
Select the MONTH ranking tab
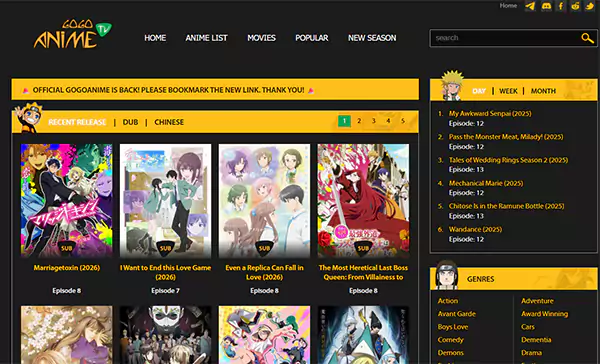coord(543,91)
